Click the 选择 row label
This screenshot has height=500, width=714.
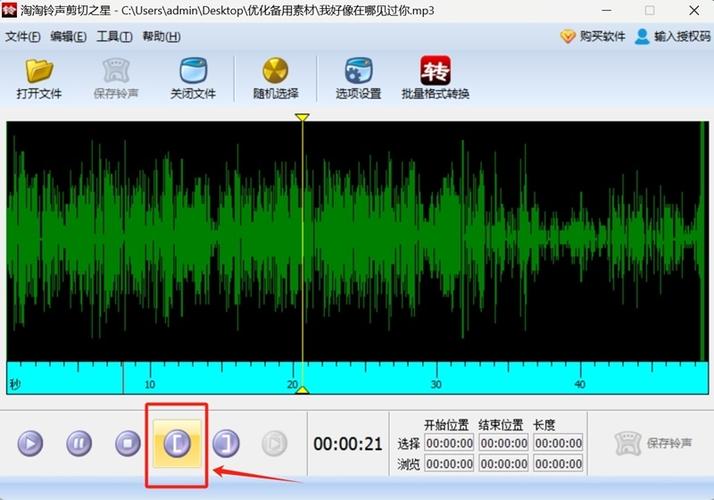409,444
